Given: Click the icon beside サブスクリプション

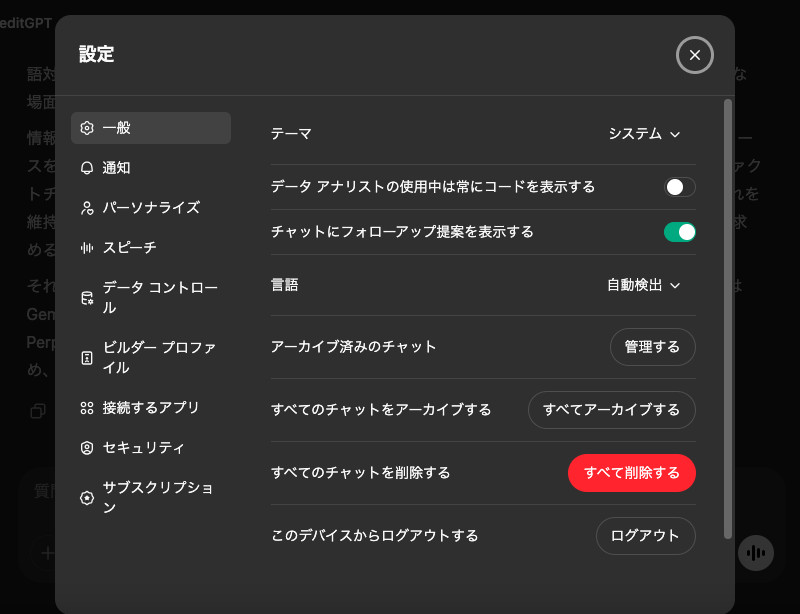Looking at the screenshot, I should point(87,498).
